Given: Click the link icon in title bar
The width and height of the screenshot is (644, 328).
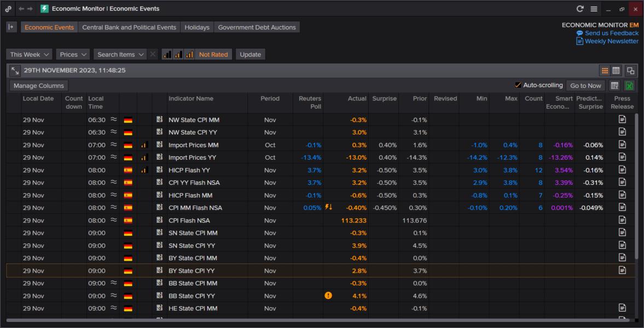Looking at the screenshot, I should (x=8, y=9).
